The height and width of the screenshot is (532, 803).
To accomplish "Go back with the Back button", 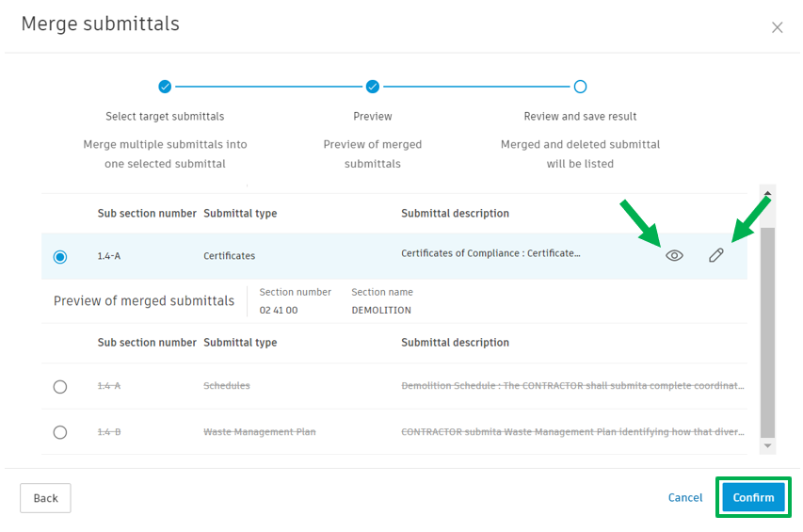I will click(x=45, y=498).
